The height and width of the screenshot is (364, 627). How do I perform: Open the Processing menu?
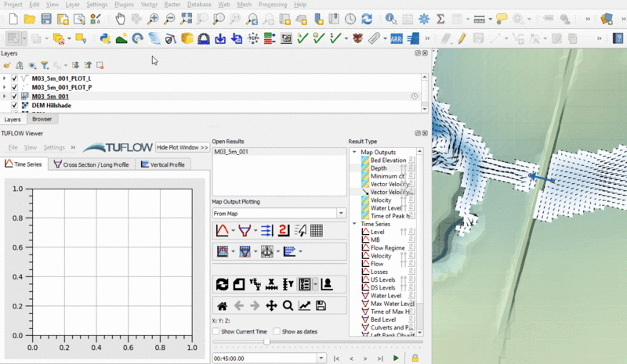click(x=272, y=5)
